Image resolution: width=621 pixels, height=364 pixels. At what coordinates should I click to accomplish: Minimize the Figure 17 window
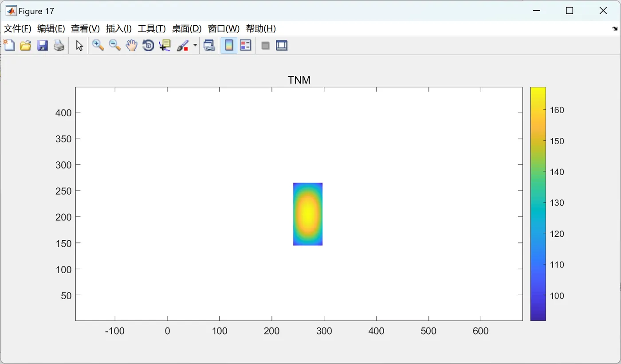536,11
